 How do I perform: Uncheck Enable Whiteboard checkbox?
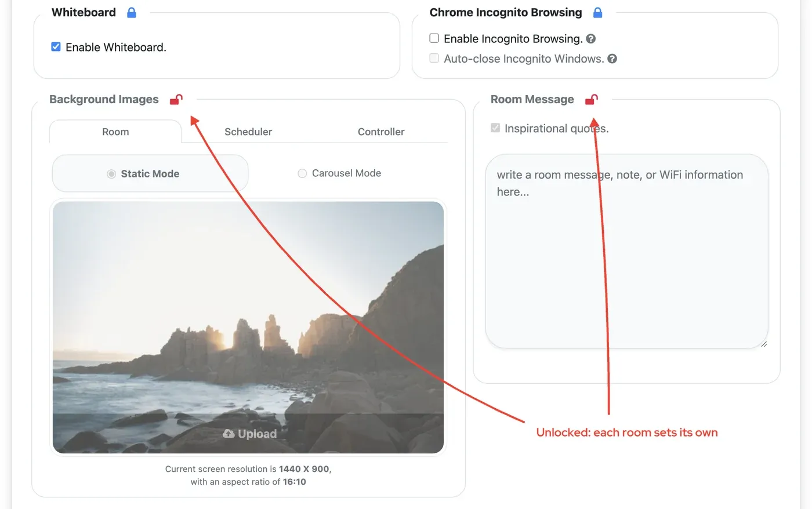point(56,47)
